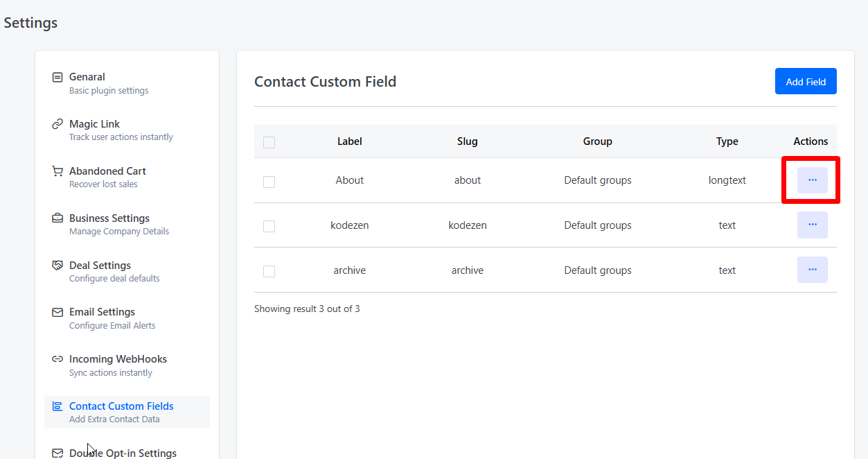Tick the select-all checkbox in table header

269,142
